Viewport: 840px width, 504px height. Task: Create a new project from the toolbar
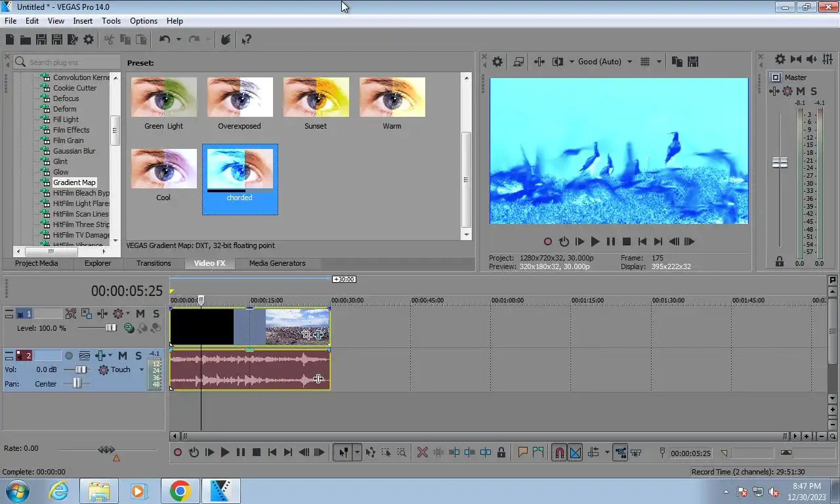(x=10, y=39)
